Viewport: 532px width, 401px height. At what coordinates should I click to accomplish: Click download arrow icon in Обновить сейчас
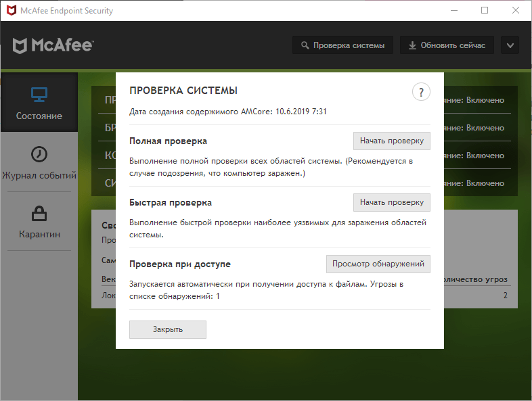(412, 45)
